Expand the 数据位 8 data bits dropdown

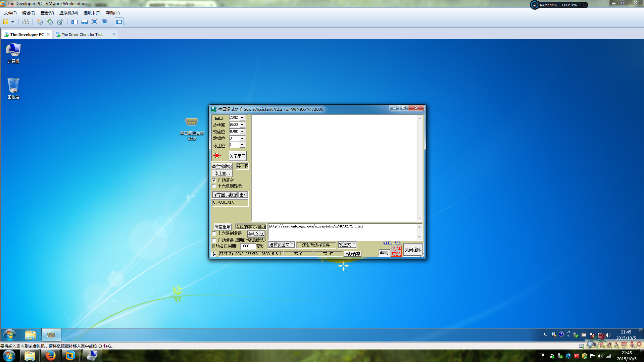point(242,139)
